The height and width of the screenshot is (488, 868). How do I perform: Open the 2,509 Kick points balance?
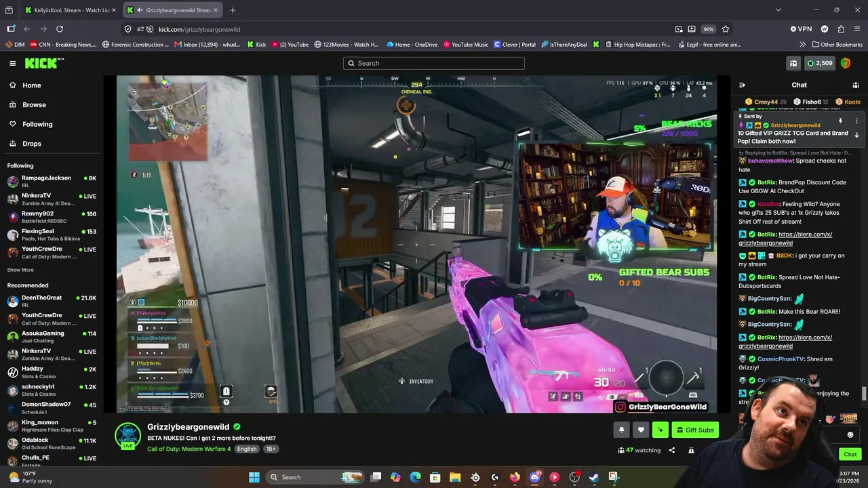coord(819,63)
